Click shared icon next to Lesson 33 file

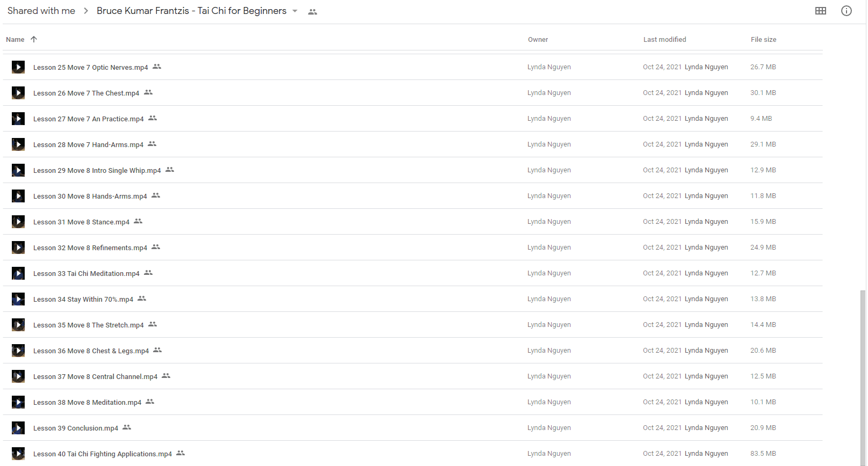click(148, 273)
